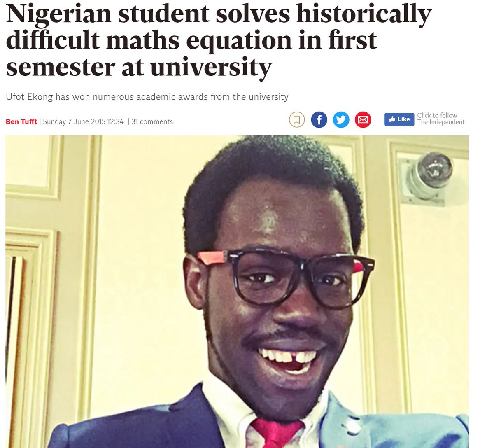Bookmark this article with the bookmark icon
This screenshot has width=494, height=448.
click(297, 120)
